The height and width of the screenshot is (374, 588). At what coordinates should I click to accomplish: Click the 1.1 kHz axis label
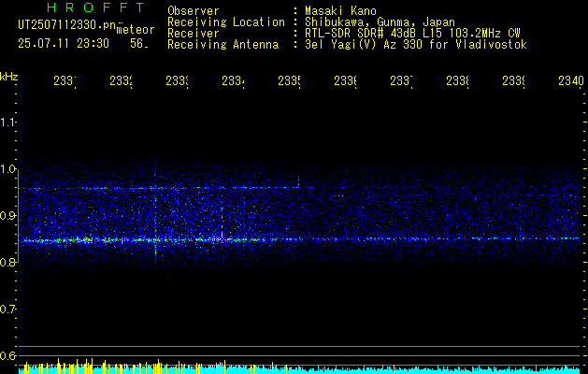7,122
